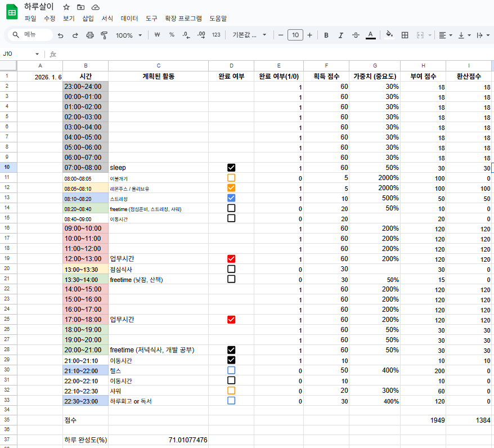Activate the paint format tool
This screenshot has width=494, height=448.
pos(104,35)
